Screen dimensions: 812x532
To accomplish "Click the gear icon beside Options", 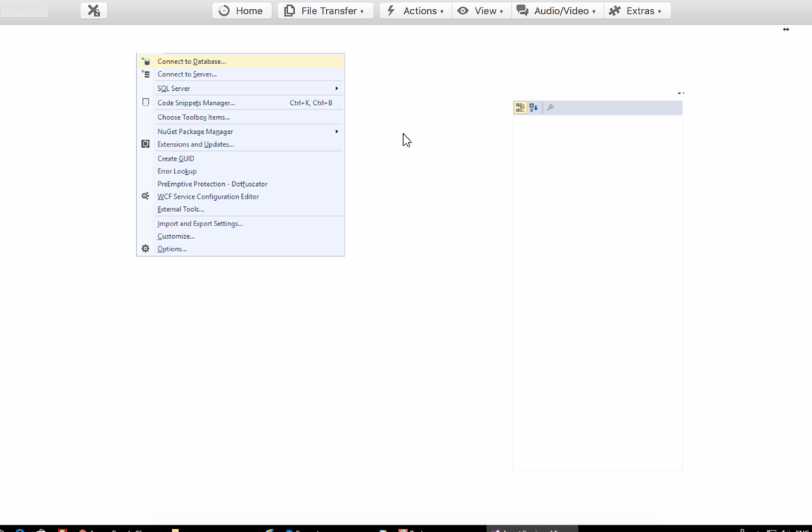I will click(x=146, y=249).
